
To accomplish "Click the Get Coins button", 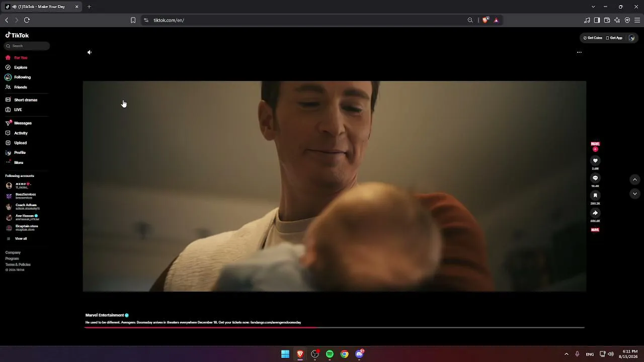I will pyautogui.click(x=593, y=38).
